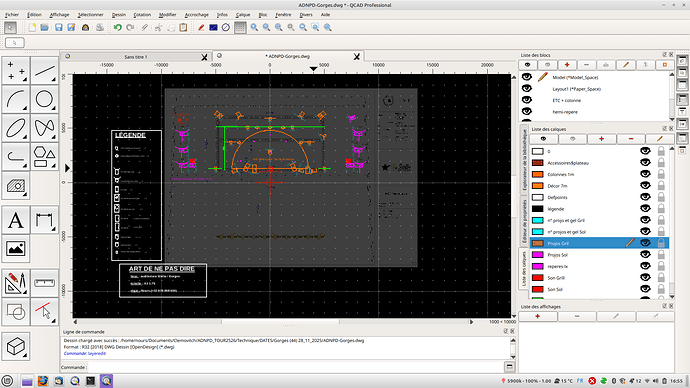This screenshot has width=690, height=388.
Task: Lock the Son Sol layer
Action: tap(661, 289)
